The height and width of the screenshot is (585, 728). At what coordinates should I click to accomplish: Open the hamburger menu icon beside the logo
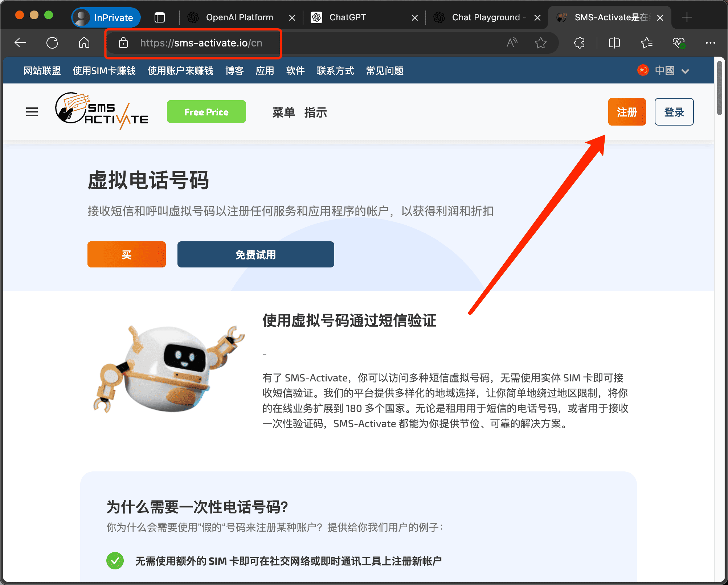pos(32,112)
